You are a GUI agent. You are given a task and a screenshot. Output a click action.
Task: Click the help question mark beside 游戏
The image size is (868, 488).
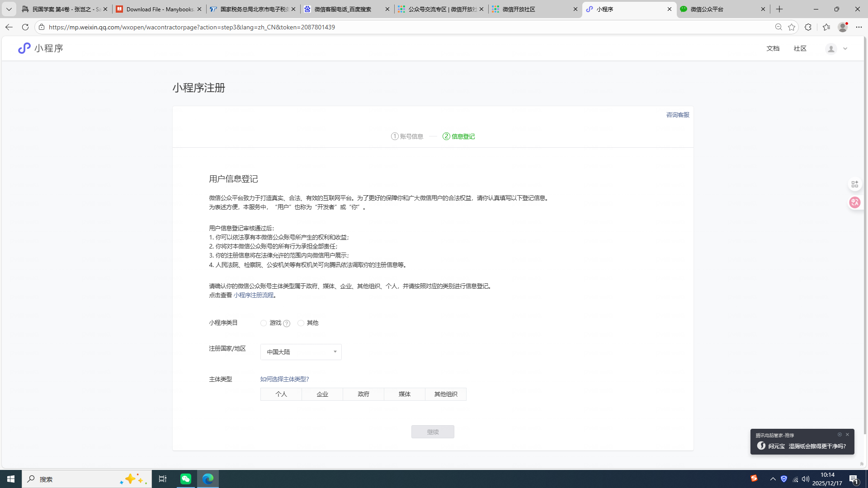(287, 324)
